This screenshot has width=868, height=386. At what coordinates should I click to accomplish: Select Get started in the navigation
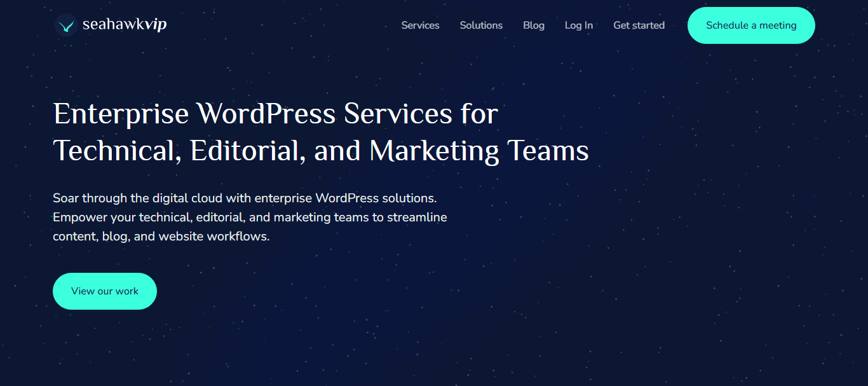pos(639,25)
